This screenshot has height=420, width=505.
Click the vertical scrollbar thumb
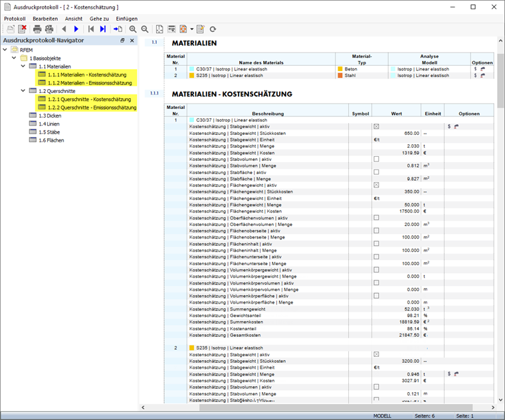500,80
